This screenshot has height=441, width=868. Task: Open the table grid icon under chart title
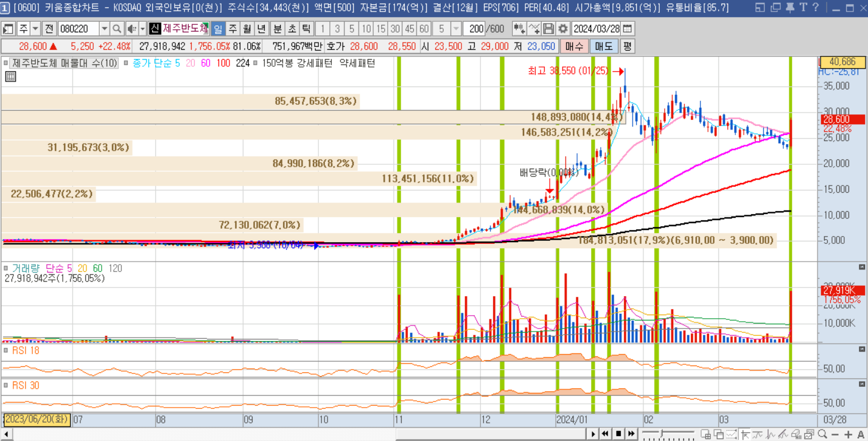(10, 76)
